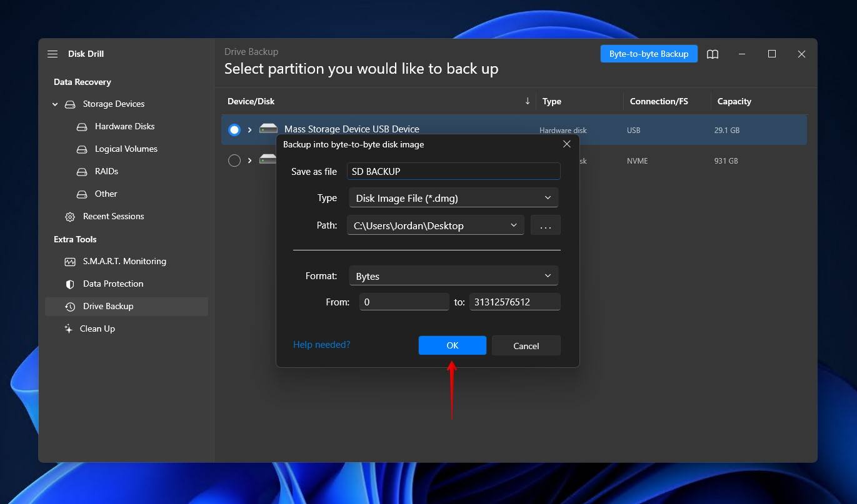
Task: Open the Help needed? link
Action: (x=321, y=345)
